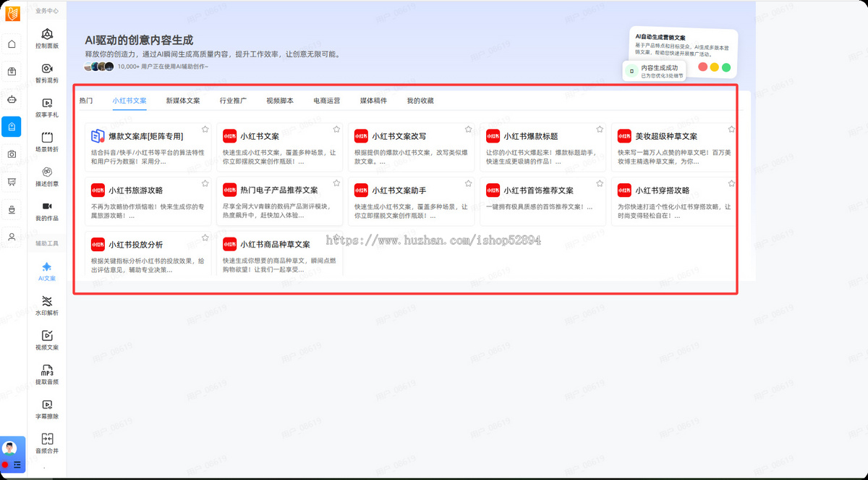This screenshot has height=480, width=868.
Task: Switch to the 新媒体文案 tab
Action: point(183,101)
